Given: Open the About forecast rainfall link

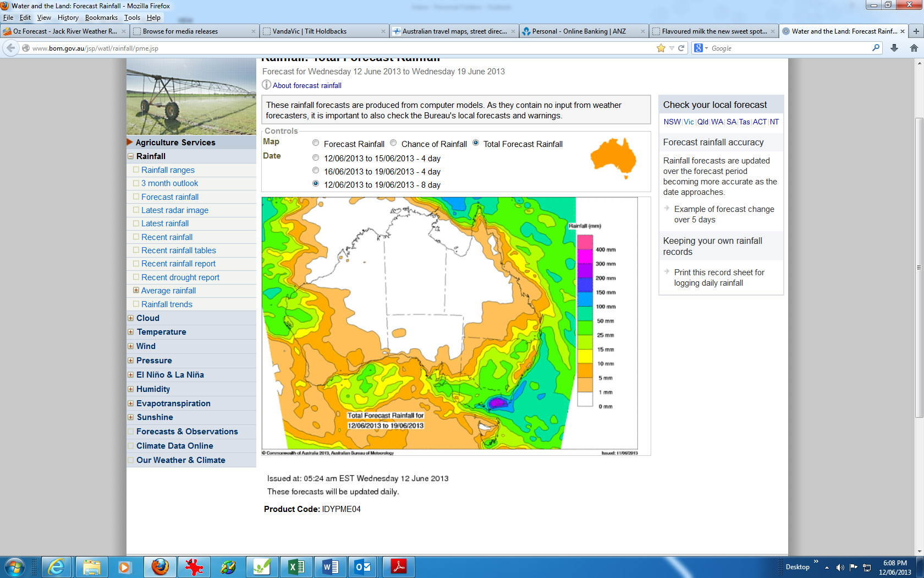Looking at the screenshot, I should coord(307,86).
